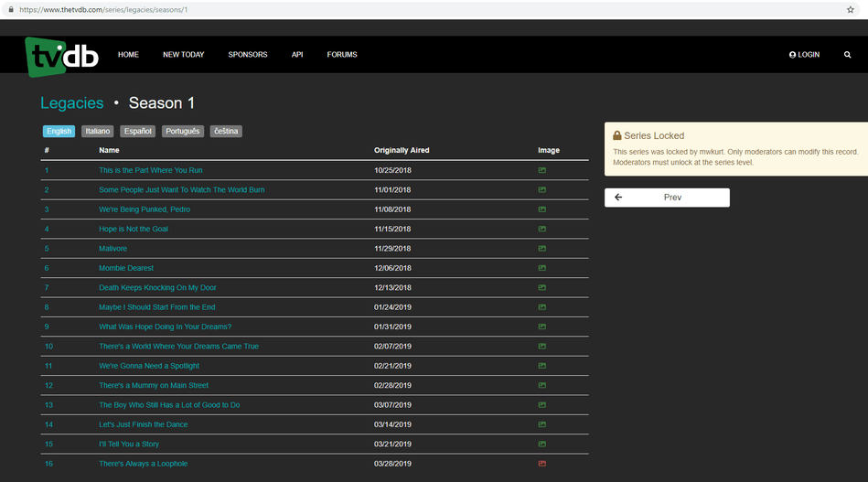The width and height of the screenshot is (868, 482).
Task: Click the TVDB logo
Action: tap(62, 57)
